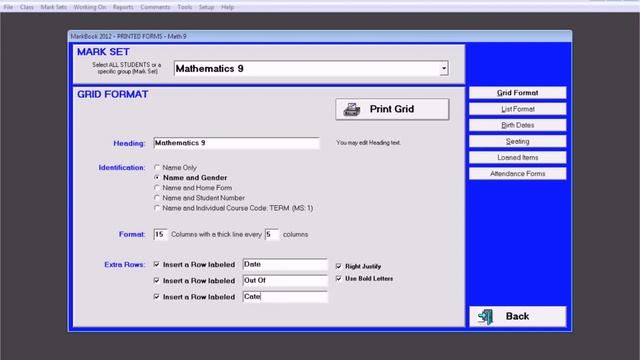The height and width of the screenshot is (360, 640).
Task: Click the MARK SET section title
Action: pos(103,52)
